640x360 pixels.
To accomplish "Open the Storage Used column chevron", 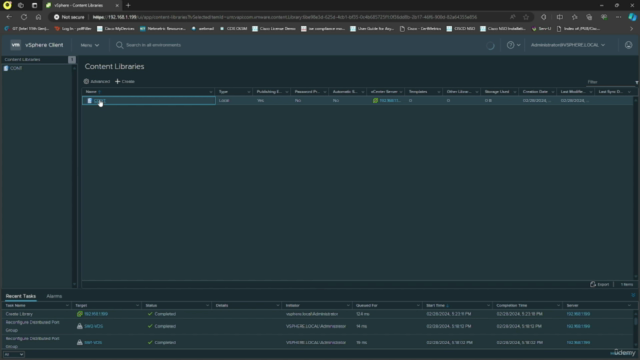I will click(515, 92).
